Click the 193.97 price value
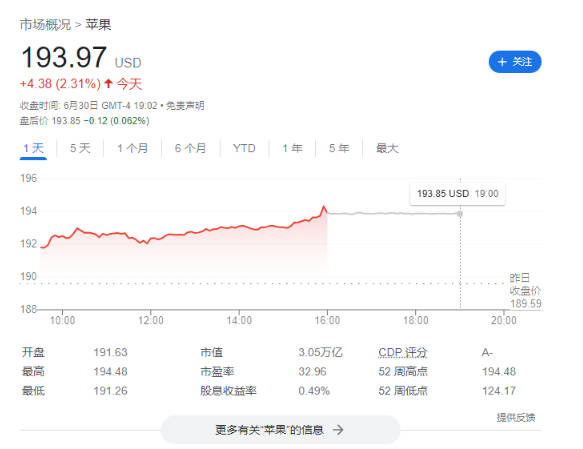Image resolution: width=583 pixels, height=449 pixels. click(64, 57)
